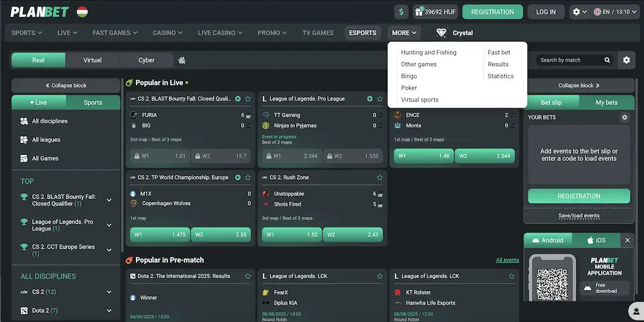This screenshot has height=322, width=644.
Task: Click bet slip settings gear icon
Action: [x=624, y=118]
